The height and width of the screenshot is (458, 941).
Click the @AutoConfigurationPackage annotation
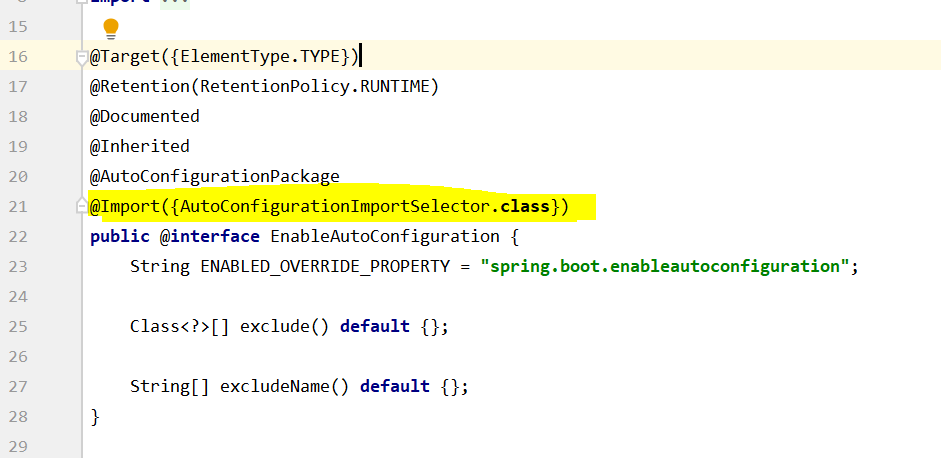215,176
